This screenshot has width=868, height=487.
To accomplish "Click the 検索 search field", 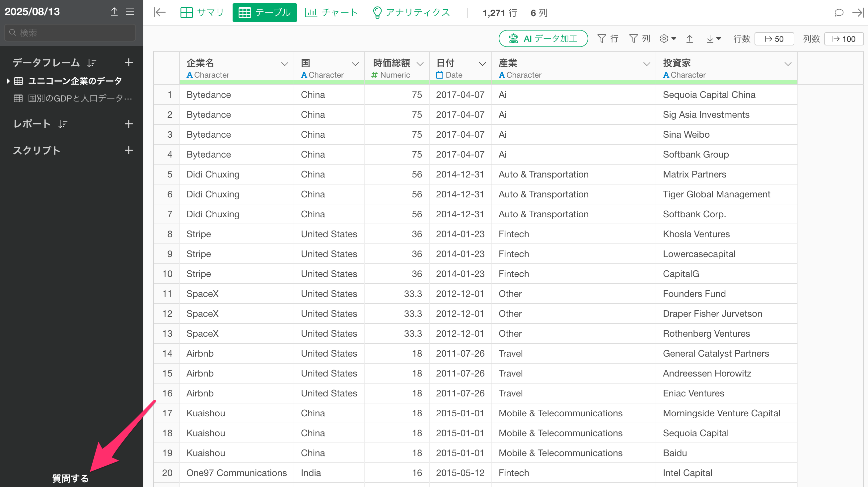I will (x=70, y=33).
